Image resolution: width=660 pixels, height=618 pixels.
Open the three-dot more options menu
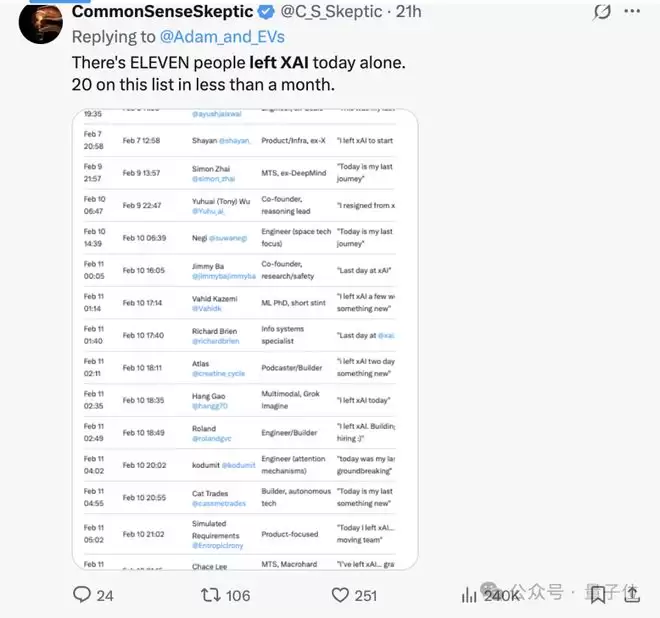[x=633, y=12]
